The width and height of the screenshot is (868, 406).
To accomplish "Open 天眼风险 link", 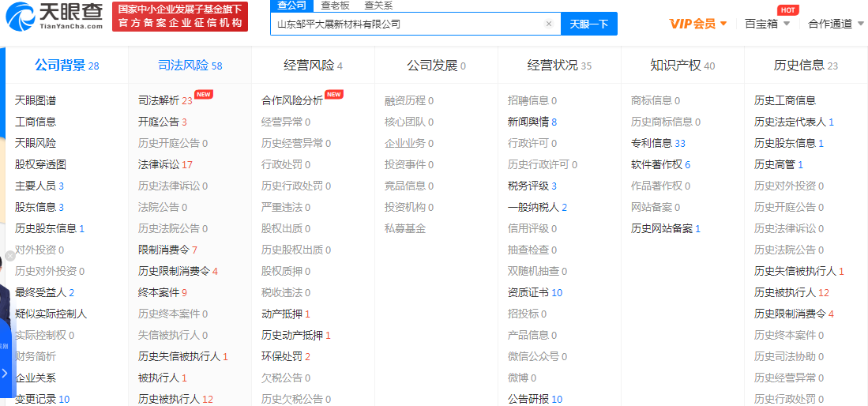I will (36, 144).
